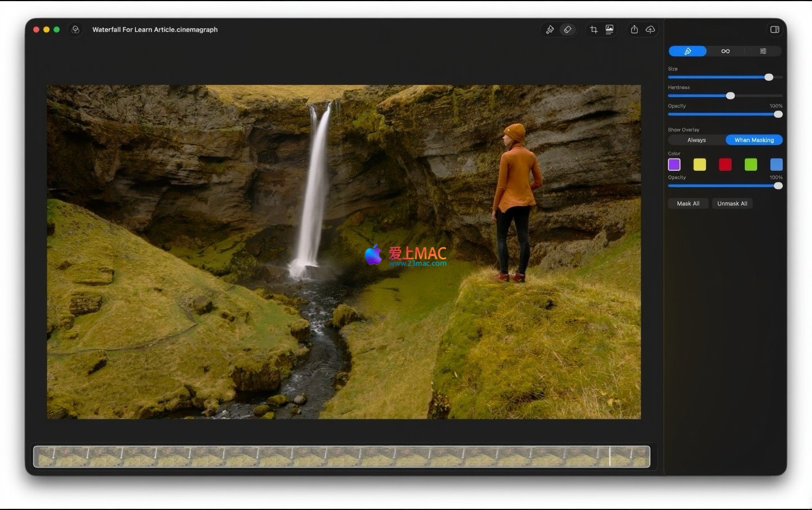The image size is (812, 510).
Task: Choose the yellow overlay color swatch
Action: click(x=700, y=164)
